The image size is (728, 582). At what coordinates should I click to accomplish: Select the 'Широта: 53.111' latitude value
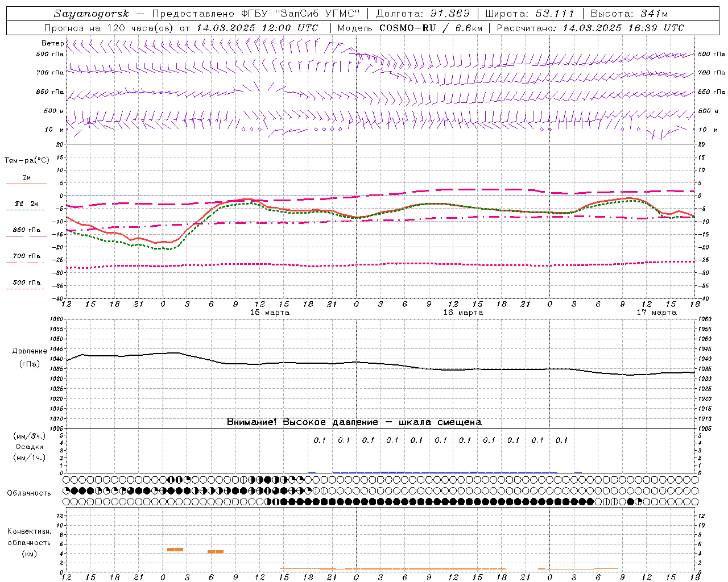click(x=530, y=14)
